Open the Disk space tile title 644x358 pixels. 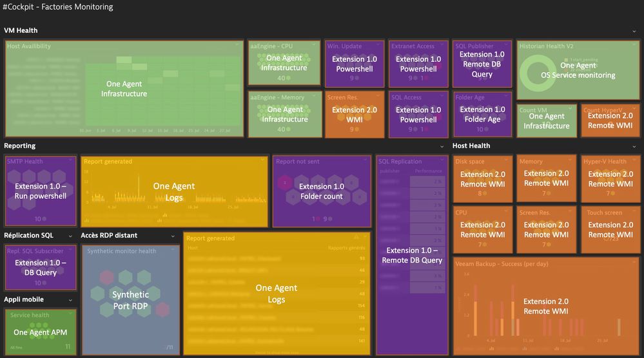click(x=469, y=162)
